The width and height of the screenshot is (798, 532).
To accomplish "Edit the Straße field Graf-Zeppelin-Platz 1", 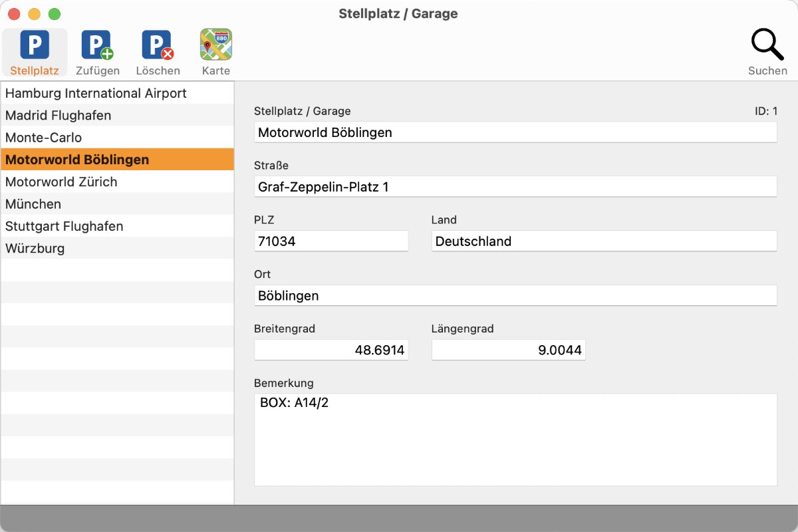I will (x=515, y=187).
